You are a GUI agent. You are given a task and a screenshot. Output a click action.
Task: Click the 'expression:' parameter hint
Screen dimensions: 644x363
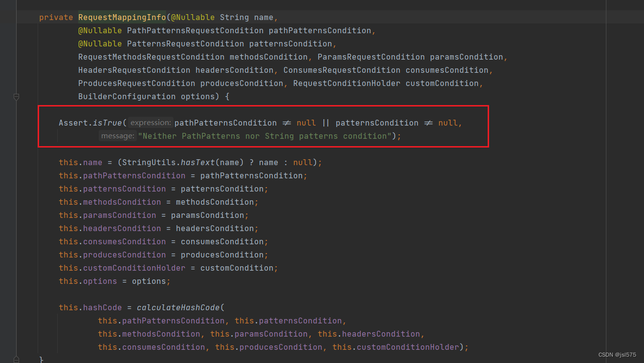(x=151, y=123)
